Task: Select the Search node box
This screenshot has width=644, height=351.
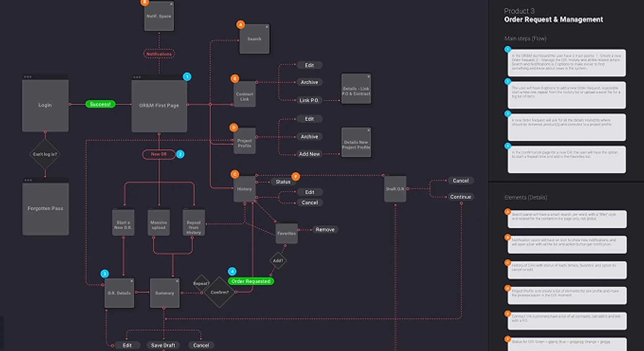Action: [x=254, y=39]
